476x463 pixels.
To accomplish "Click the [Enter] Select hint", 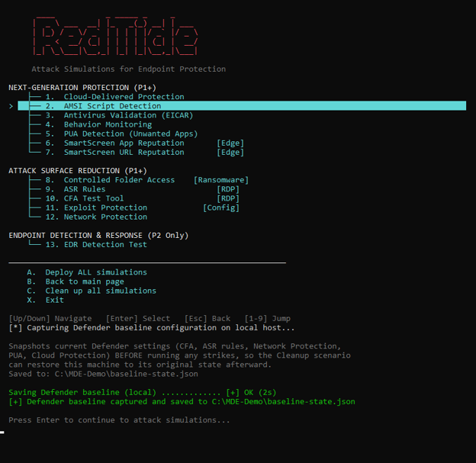I will [138, 318].
